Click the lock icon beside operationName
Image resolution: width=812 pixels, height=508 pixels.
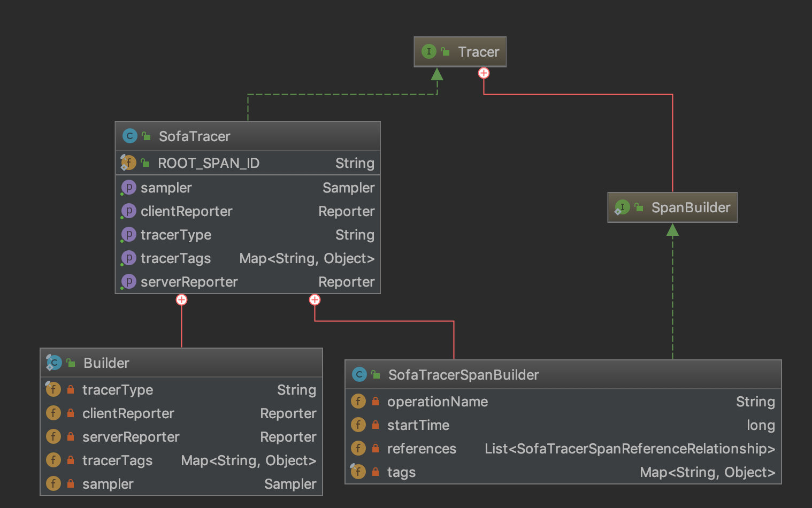(376, 402)
